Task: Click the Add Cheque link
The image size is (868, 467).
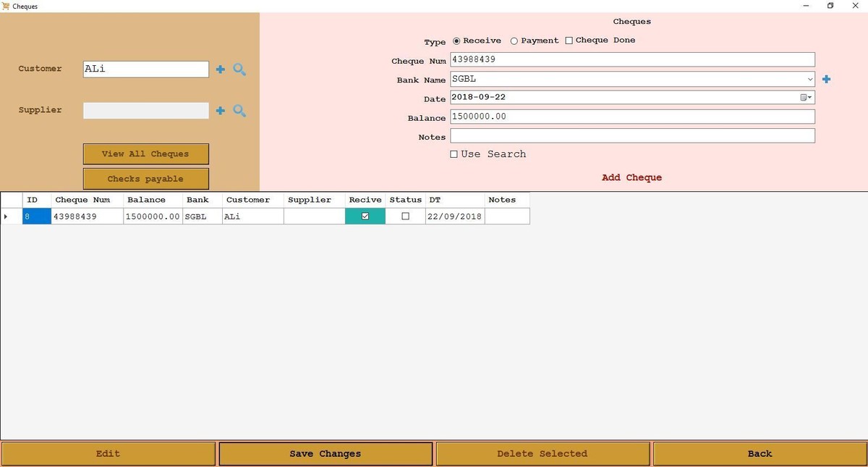Action: click(x=631, y=177)
